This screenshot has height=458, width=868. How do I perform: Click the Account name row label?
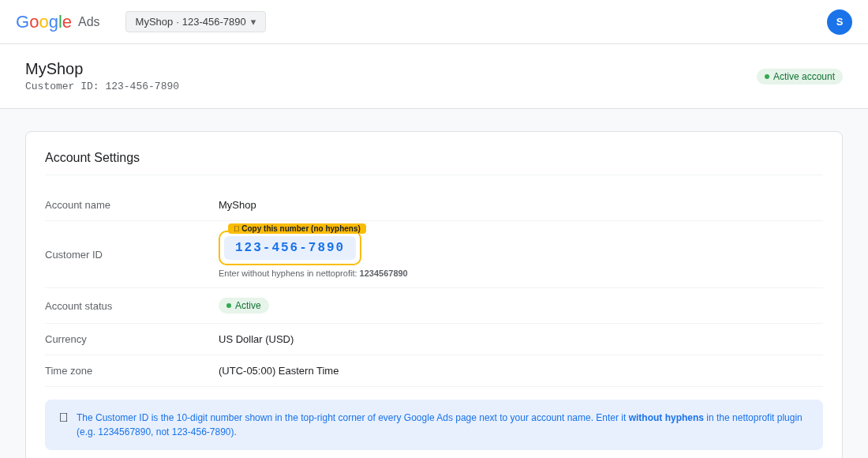pyautogui.click(x=77, y=205)
